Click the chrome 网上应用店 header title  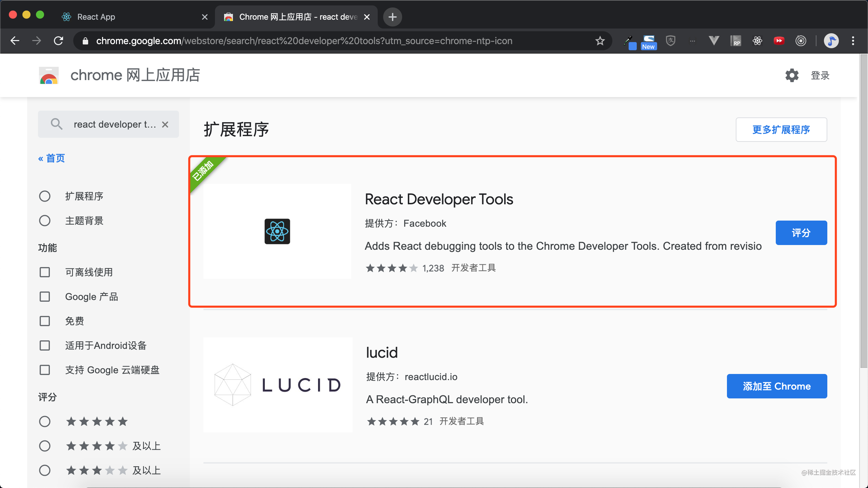[135, 75]
